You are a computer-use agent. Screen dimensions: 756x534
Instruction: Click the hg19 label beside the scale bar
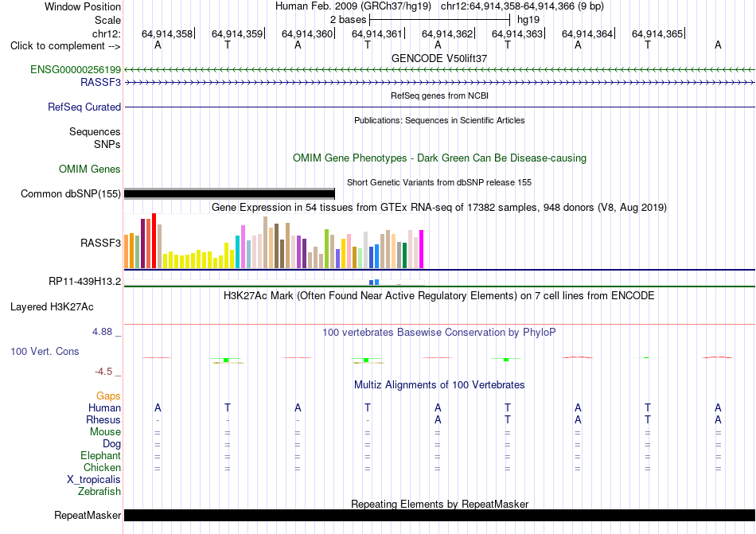click(x=528, y=20)
